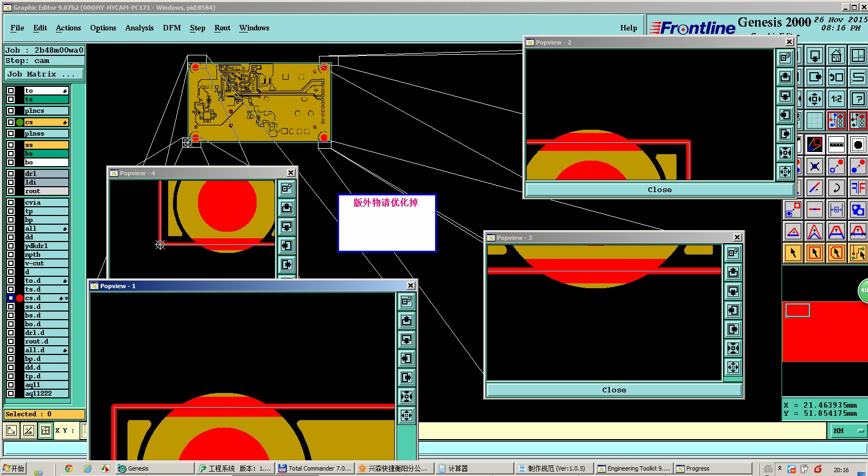The height and width of the screenshot is (476, 868).
Task: Click the pan right icon in Popview - 2
Action: coord(785,134)
